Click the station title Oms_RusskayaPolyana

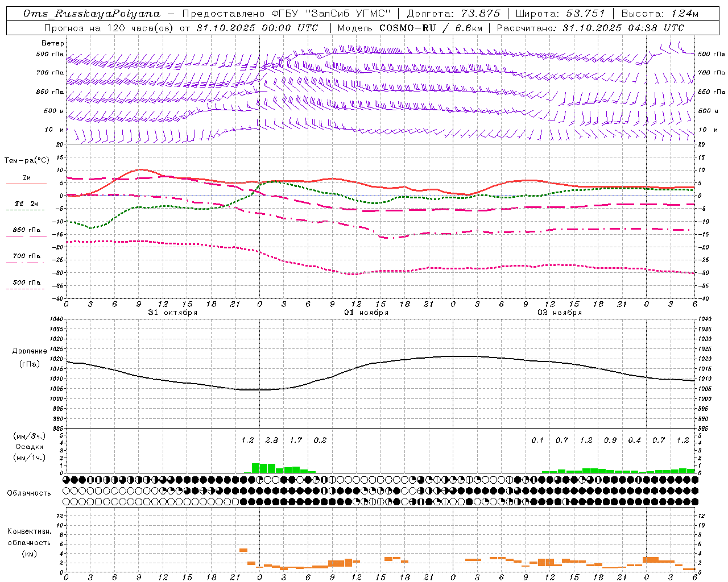pyautogui.click(x=92, y=14)
